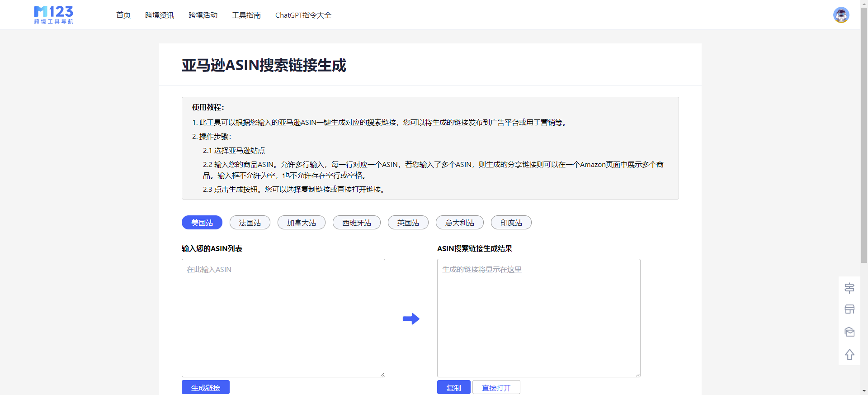
Task: Click the 复制 button
Action: (454, 387)
